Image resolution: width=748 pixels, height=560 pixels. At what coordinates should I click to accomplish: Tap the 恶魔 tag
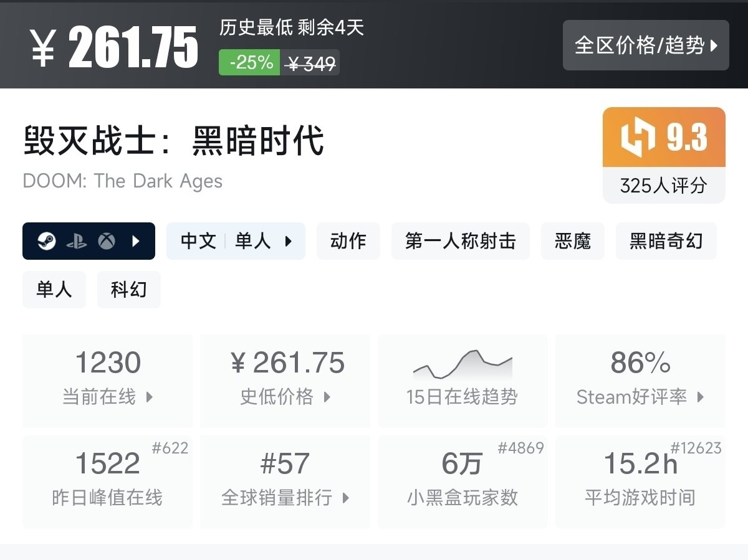pos(572,241)
